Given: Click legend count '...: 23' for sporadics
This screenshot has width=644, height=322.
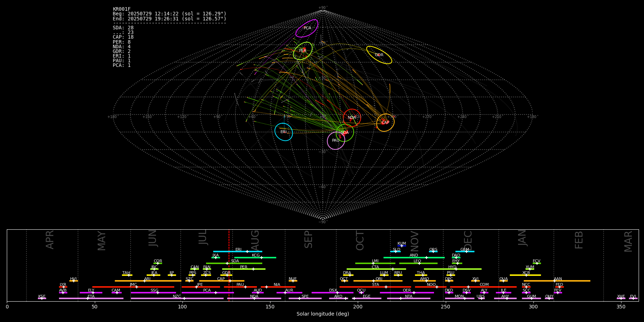Looking at the screenshot, I should 123,33.
